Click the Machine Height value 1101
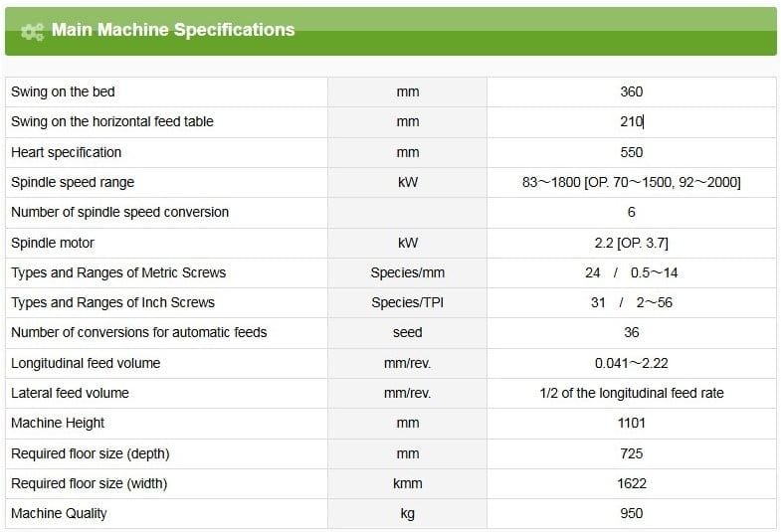Screen dimensions: 781x532 (x=631, y=423)
